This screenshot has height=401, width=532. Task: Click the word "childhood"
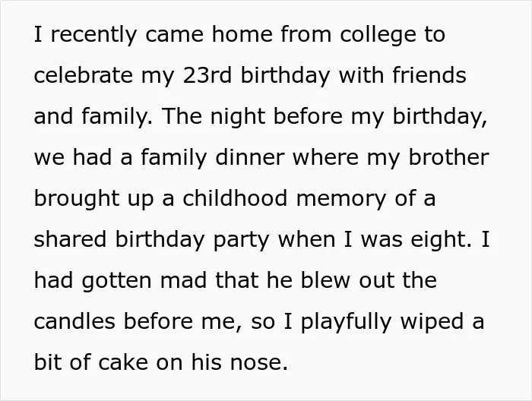coord(235,198)
